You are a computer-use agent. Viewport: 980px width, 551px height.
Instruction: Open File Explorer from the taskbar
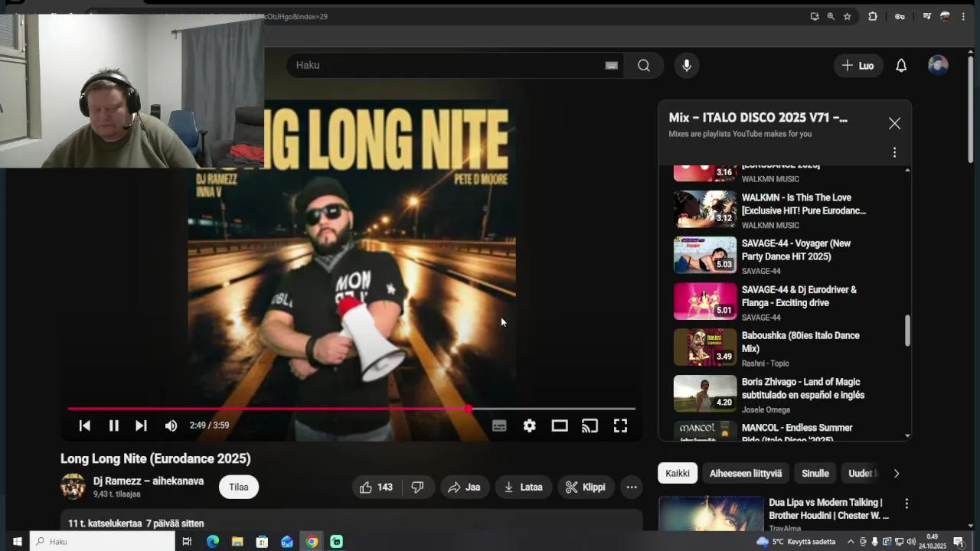pos(237,541)
